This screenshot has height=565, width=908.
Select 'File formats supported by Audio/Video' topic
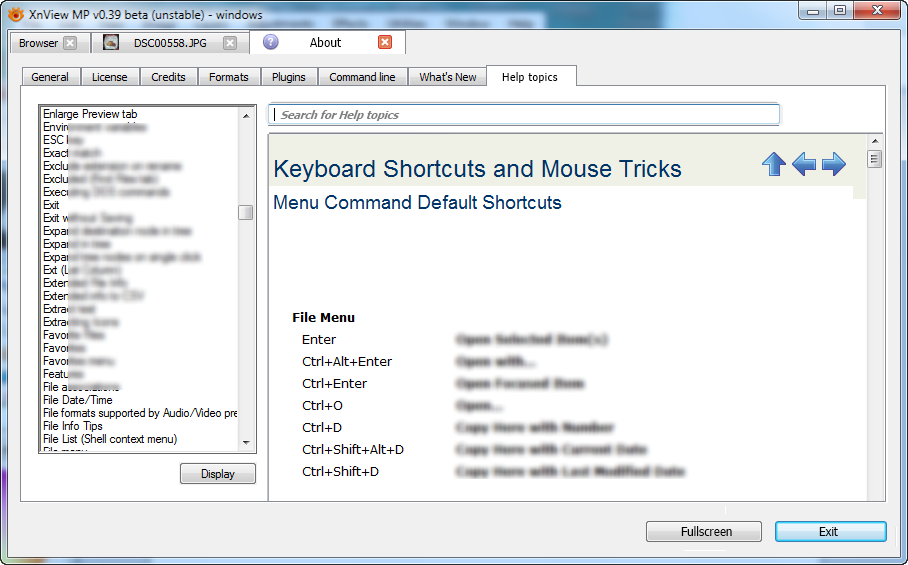140,413
